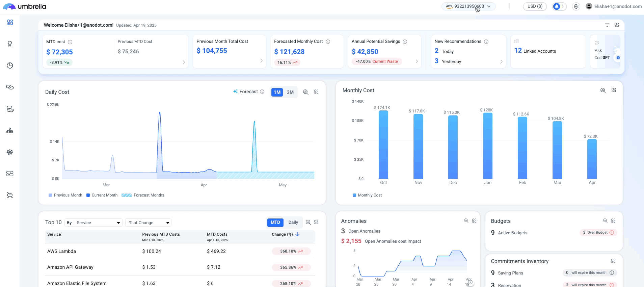Click the Current Month legend color swatch
Screen dimensions: 644x287
88,195
